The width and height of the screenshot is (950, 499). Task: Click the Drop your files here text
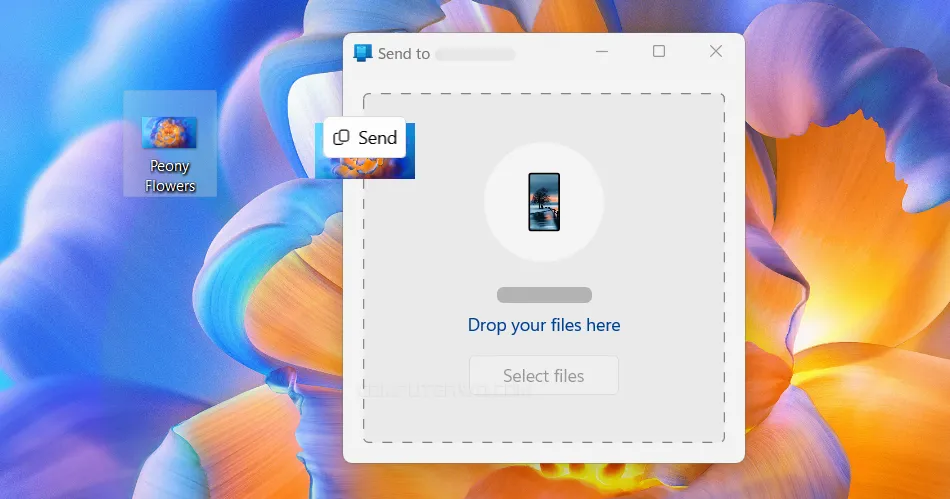543,325
